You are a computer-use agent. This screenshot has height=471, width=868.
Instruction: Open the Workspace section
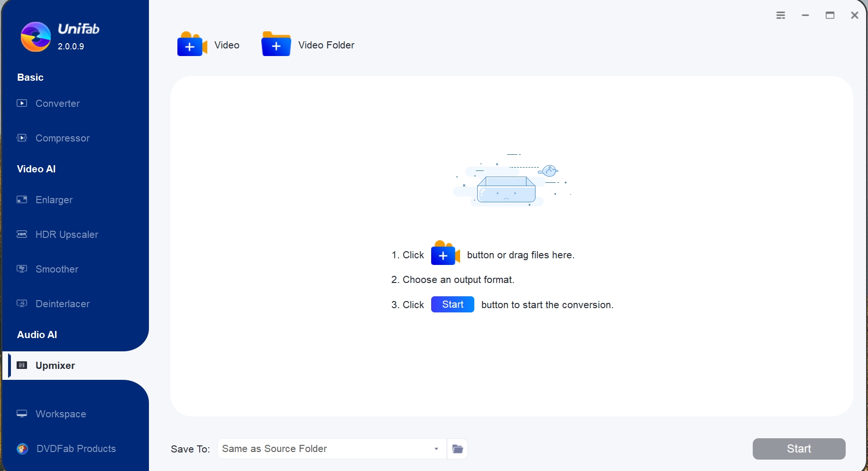pyautogui.click(x=61, y=414)
